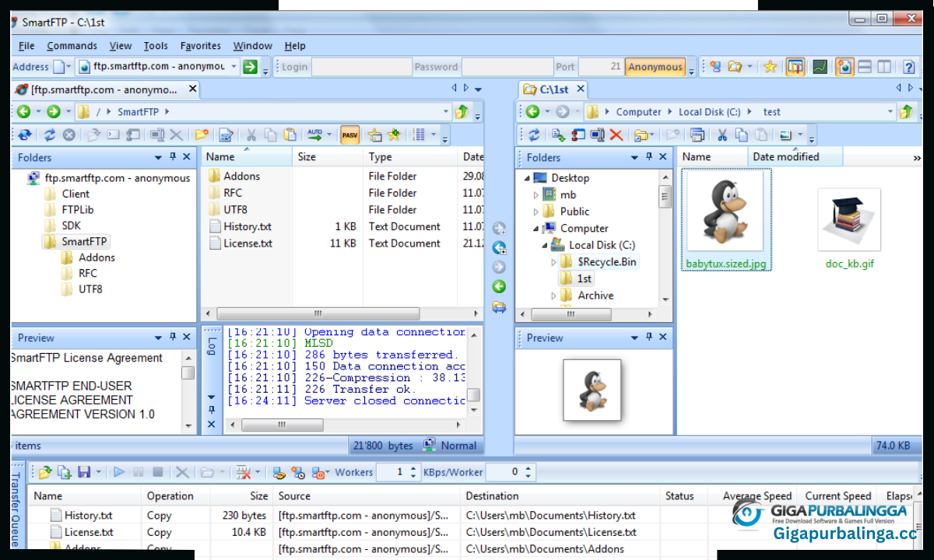The image size is (934, 560).
Task: Open the local Folders panel options dropdown
Action: pos(634,157)
